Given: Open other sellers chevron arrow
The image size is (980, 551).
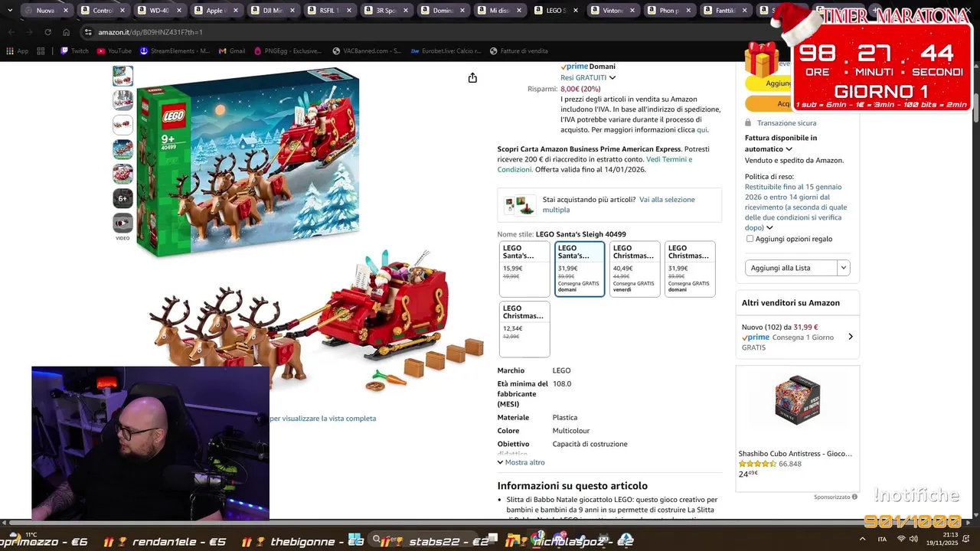Looking at the screenshot, I should (850, 337).
